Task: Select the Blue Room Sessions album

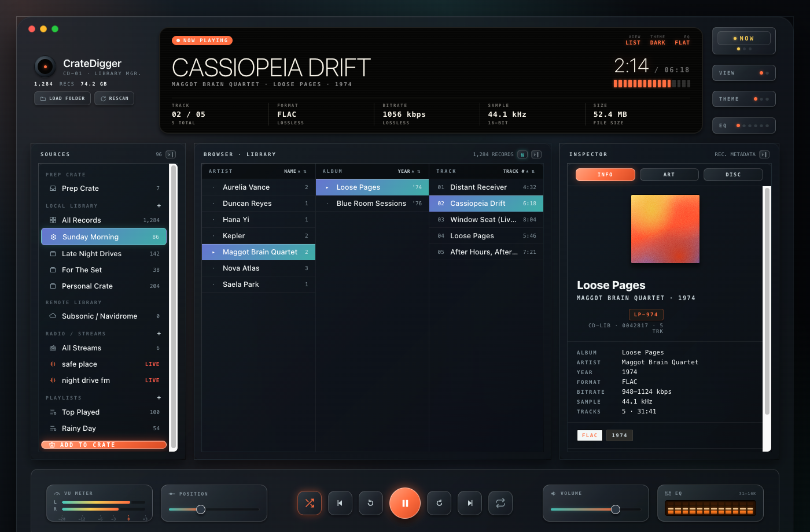Action: 372,204
